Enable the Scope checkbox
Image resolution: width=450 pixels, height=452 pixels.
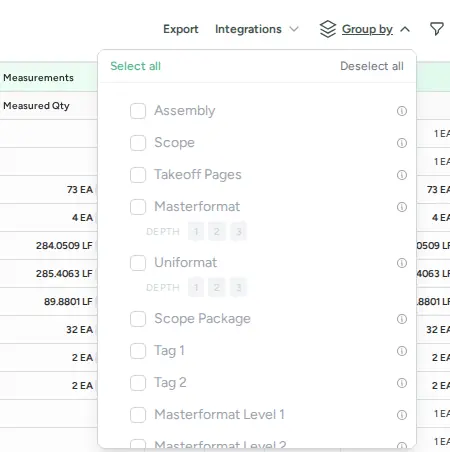point(138,143)
